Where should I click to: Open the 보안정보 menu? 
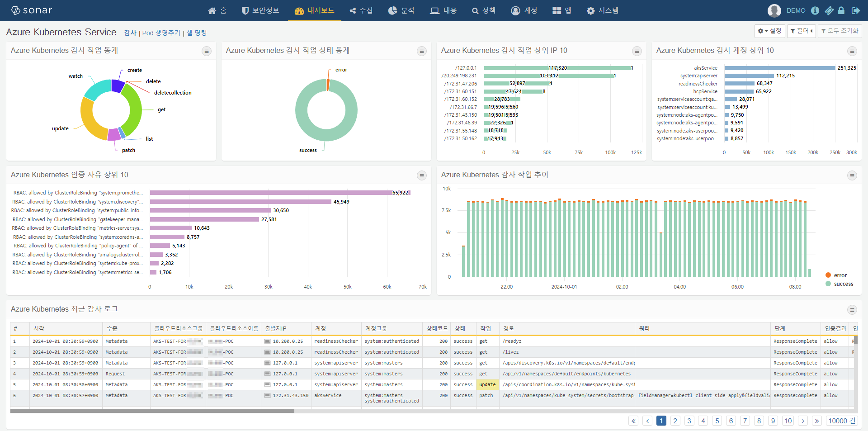[260, 10]
